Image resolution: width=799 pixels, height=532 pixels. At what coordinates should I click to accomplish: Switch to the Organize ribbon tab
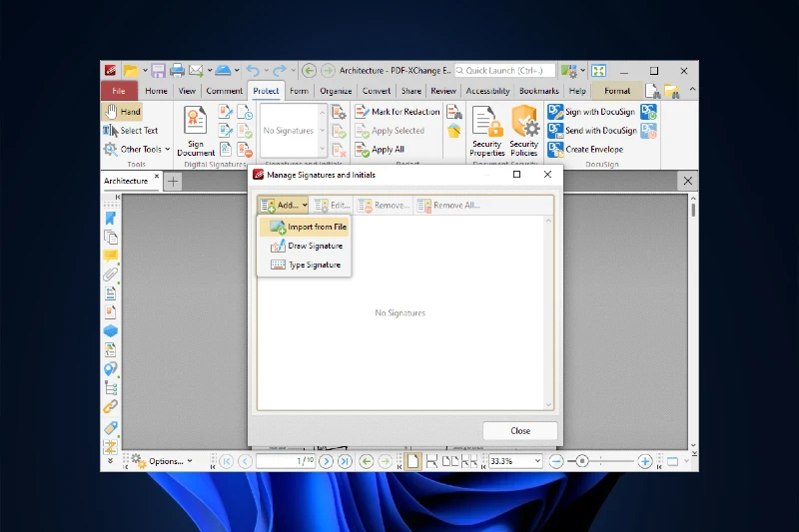pos(336,91)
